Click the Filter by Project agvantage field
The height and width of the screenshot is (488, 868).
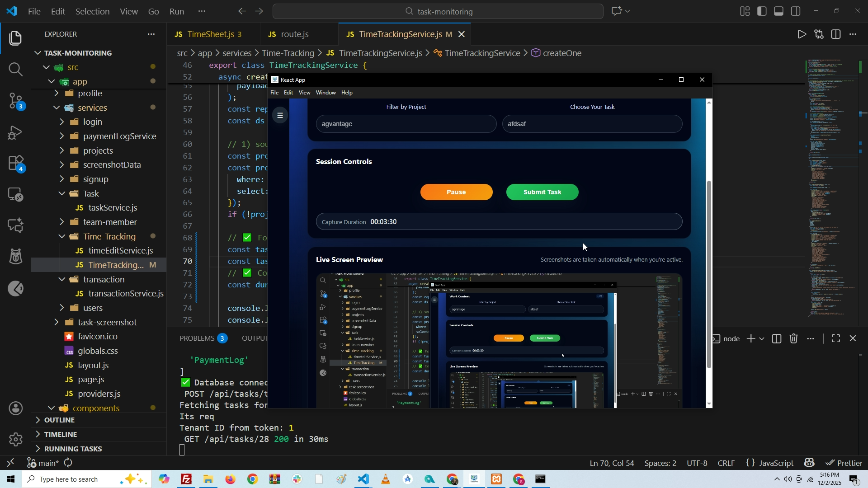tap(406, 124)
